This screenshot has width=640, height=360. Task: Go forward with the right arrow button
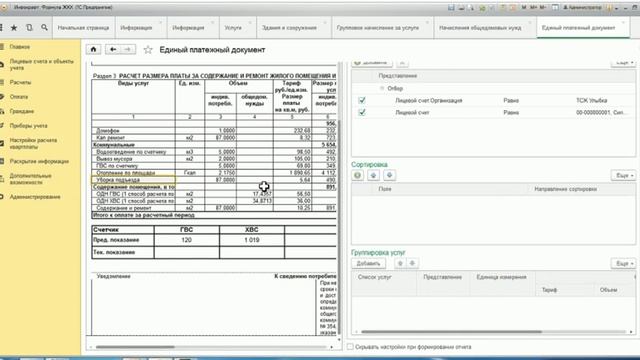128,49
